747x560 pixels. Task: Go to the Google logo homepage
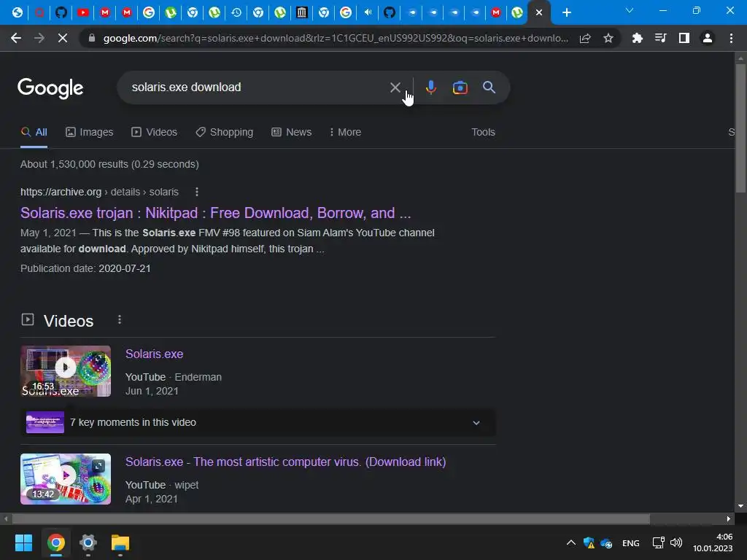(x=50, y=88)
